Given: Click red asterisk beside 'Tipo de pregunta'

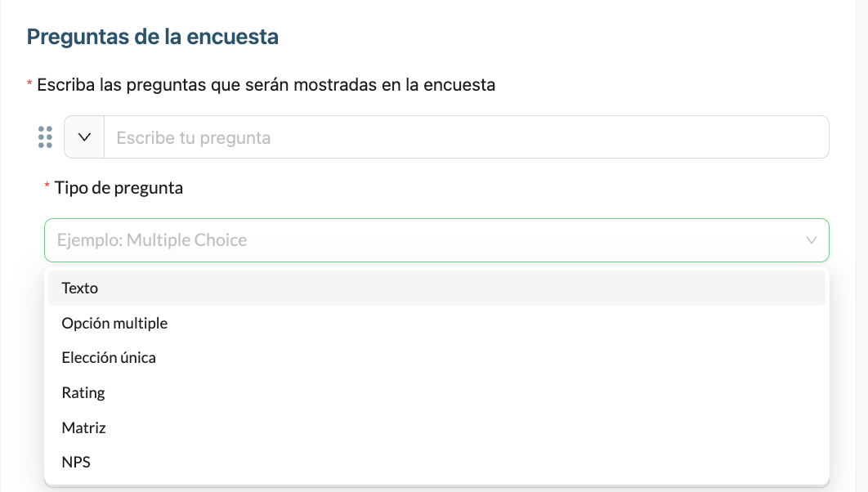Looking at the screenshot, I should pos(47,186).
